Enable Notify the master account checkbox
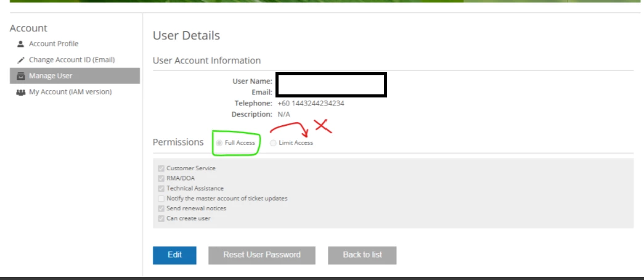The width and height of the screenshot is (644, 280). 161,198
